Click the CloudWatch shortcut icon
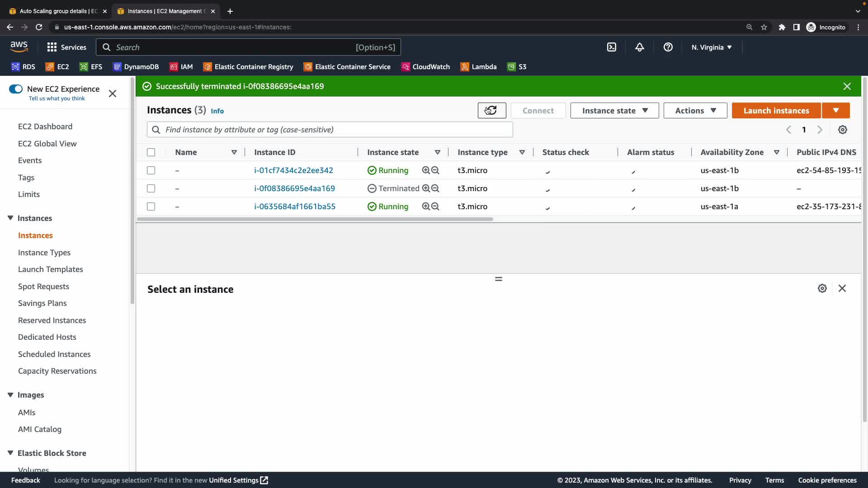Image resolution: width=868 pixels, height=488 pixels. [406, 67]
